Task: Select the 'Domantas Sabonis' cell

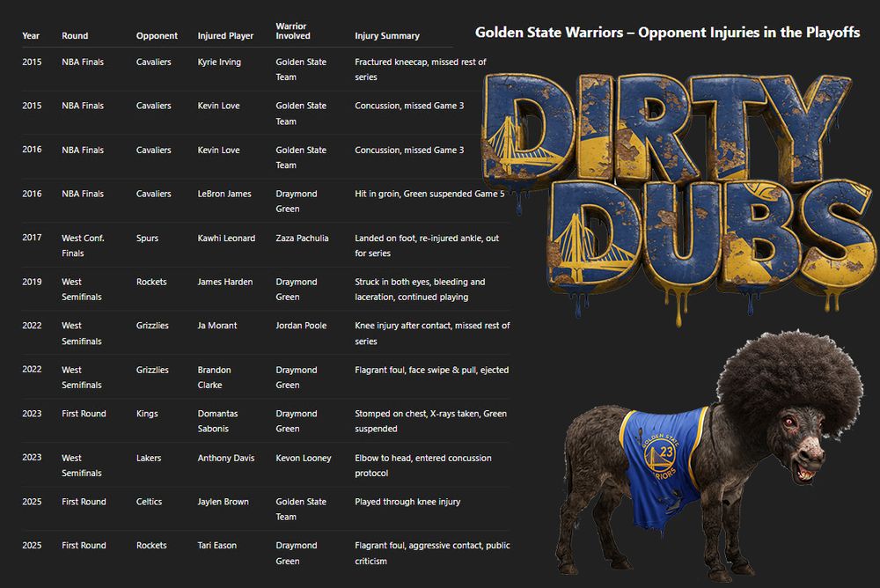Action: (x=217, y=422)
